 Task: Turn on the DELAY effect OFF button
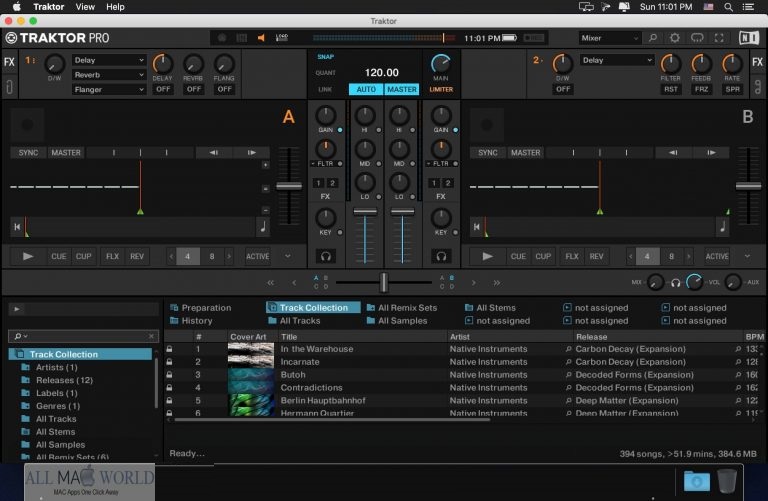pyautogui.click(x=163, y=89)
